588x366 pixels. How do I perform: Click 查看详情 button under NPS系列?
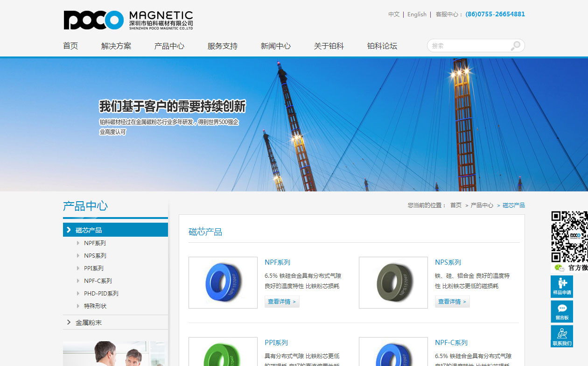452,302
